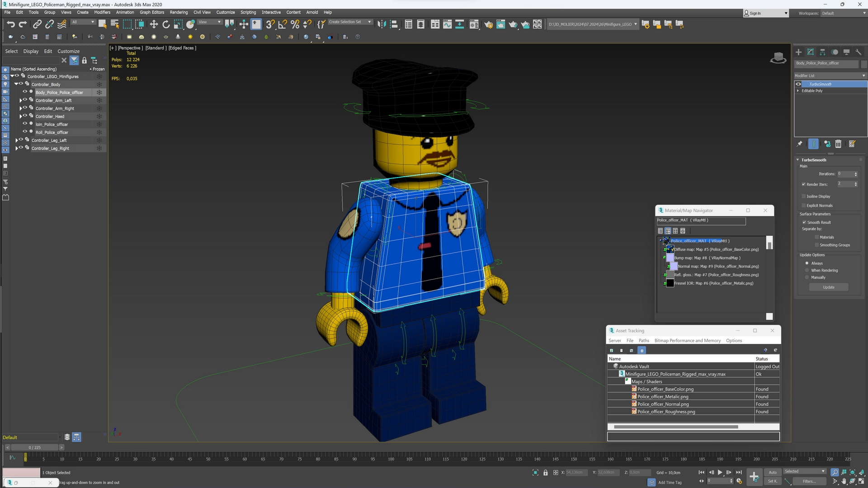Activate the Select and Move tool
868x488 pixels.
(154, 24)
